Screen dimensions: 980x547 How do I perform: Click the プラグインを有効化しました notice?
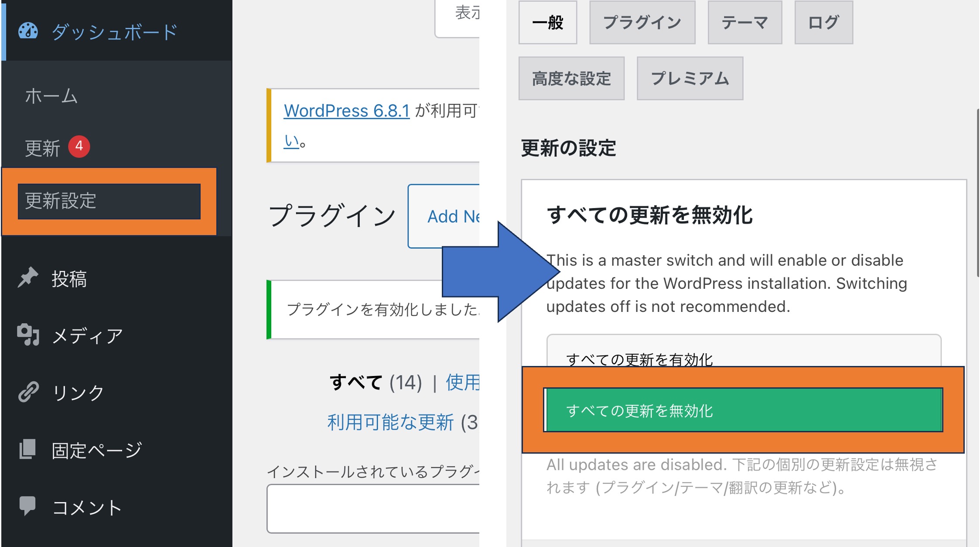click(x=373, y=310)
